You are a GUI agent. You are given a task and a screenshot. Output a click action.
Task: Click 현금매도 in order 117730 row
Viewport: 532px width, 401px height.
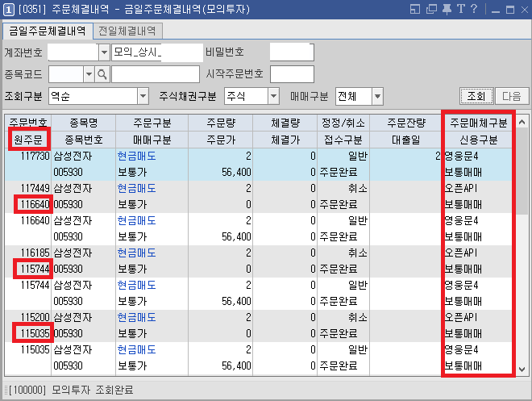pyautogui.click(x=137, y=157)
